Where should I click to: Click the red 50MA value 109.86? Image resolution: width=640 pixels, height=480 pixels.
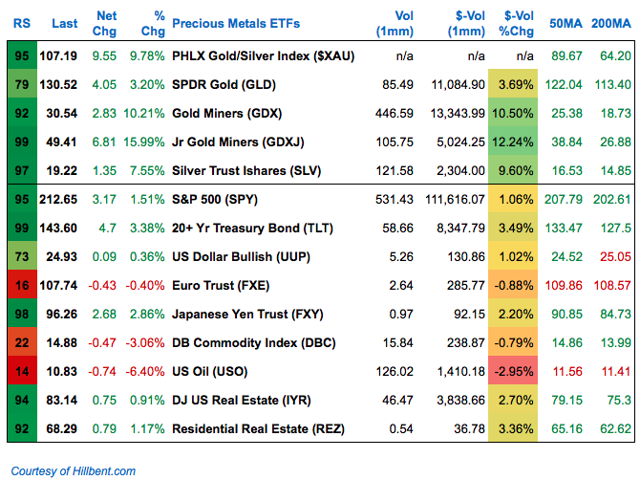tap(563, 285)
